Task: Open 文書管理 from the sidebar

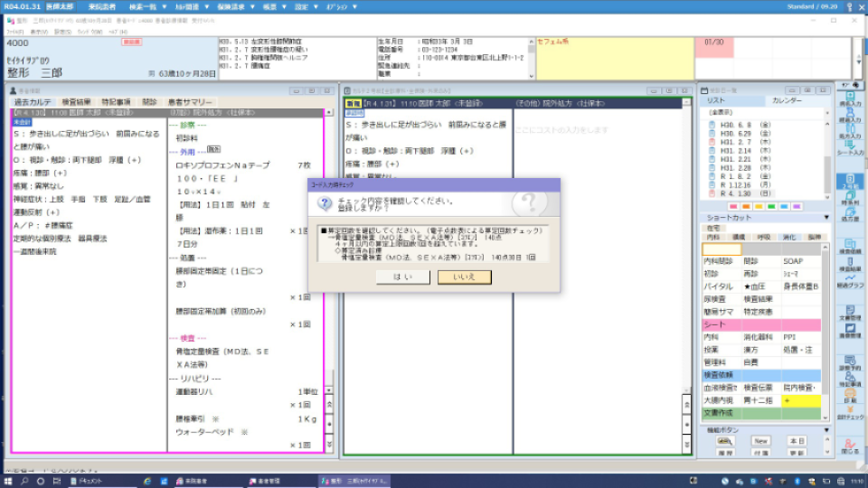Action: tap(850, 311)
